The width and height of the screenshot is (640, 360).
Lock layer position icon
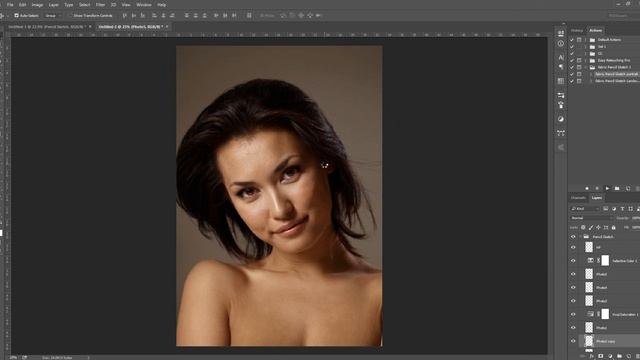[x=598, y=227]
